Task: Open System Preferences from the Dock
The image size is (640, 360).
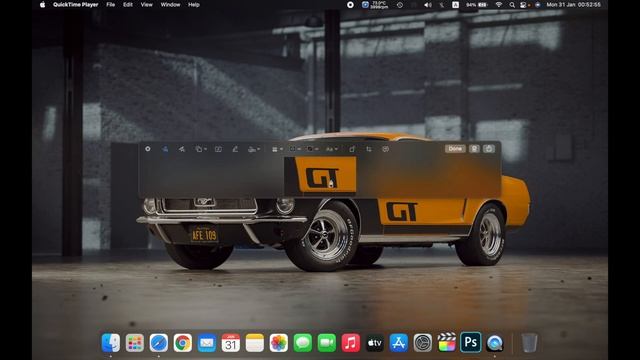Action: click(x=423, y=342)
